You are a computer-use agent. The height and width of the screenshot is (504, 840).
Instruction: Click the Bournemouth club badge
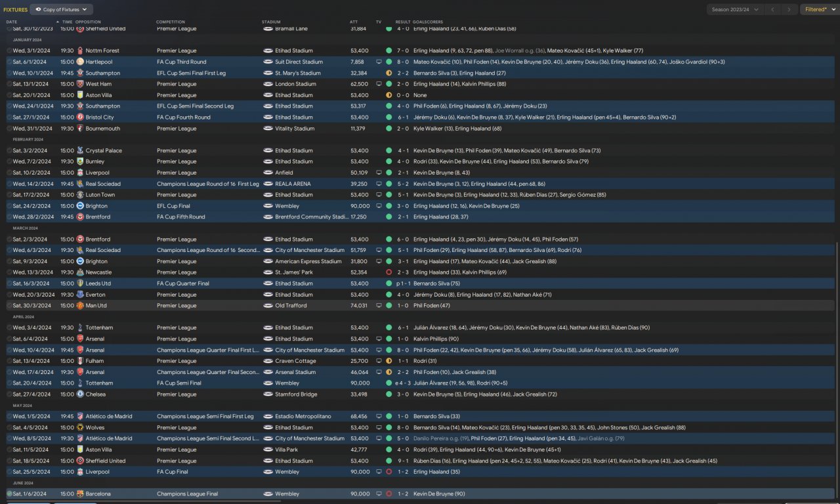click(80, 129)
